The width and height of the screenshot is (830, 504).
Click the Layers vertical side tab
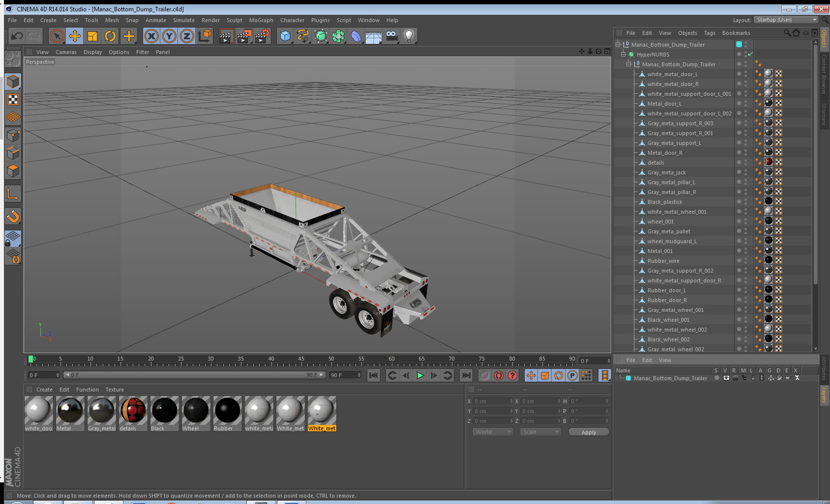[824, 395]
